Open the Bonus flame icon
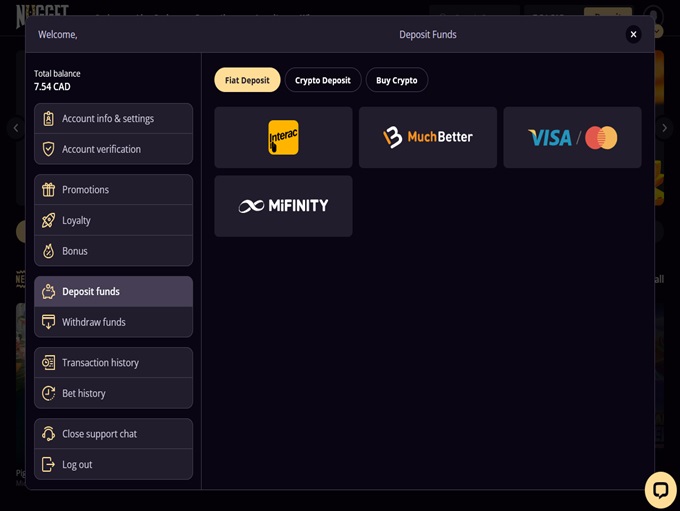Viewport: 680px width, 511px height. (x=48, y=251)
